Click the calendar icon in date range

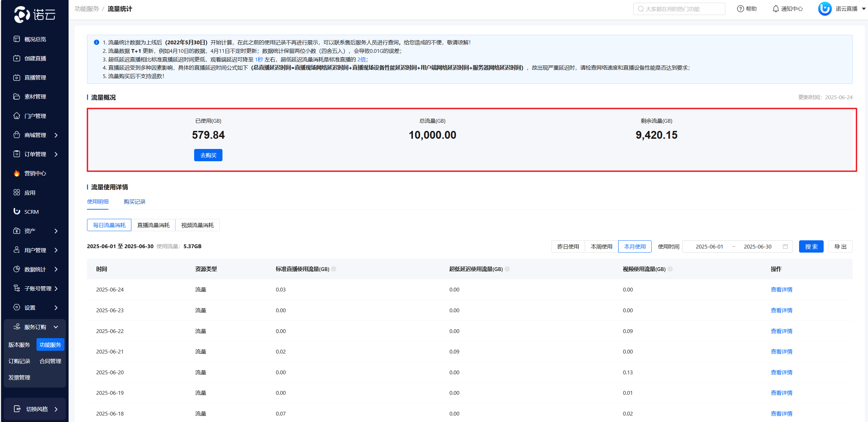tap(785, 246)
